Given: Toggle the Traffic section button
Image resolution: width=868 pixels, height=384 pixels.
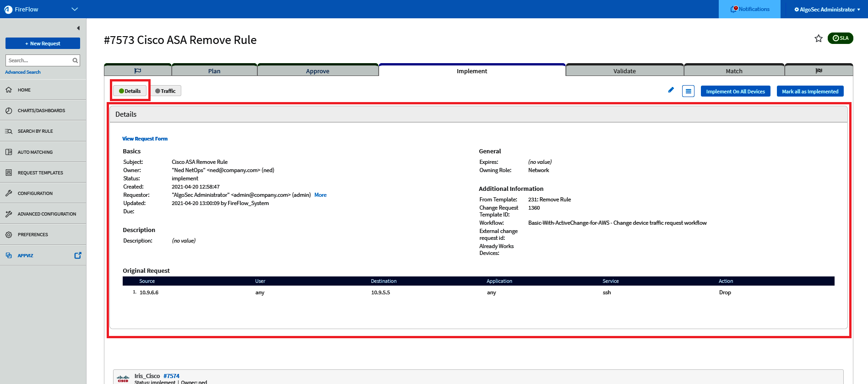Looking at the screenshot, I should click(x=165, y=91).
